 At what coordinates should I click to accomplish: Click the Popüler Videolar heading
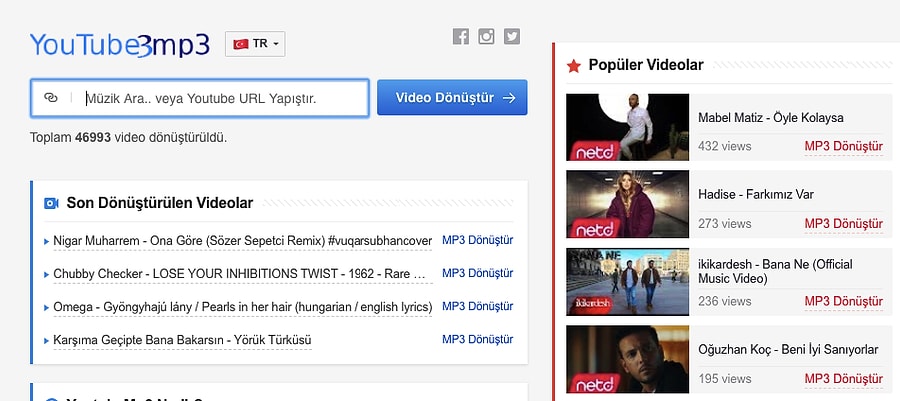[646, 65]
